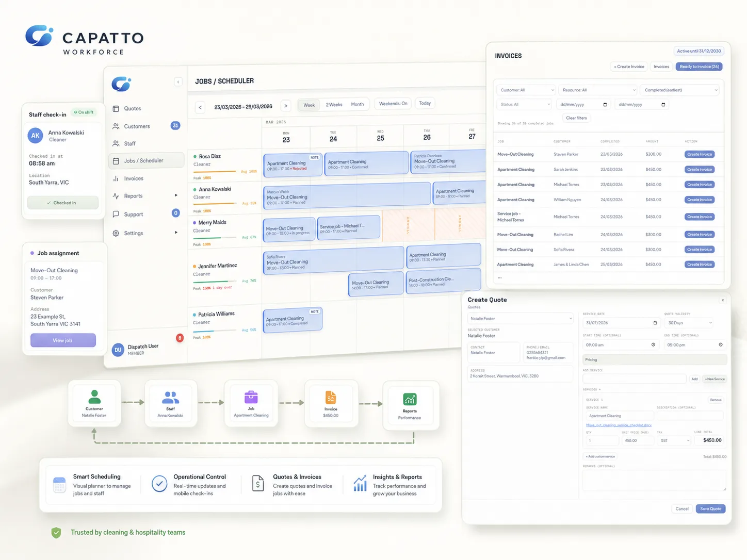
Task: Click the View job button
Action: point(63,340)
